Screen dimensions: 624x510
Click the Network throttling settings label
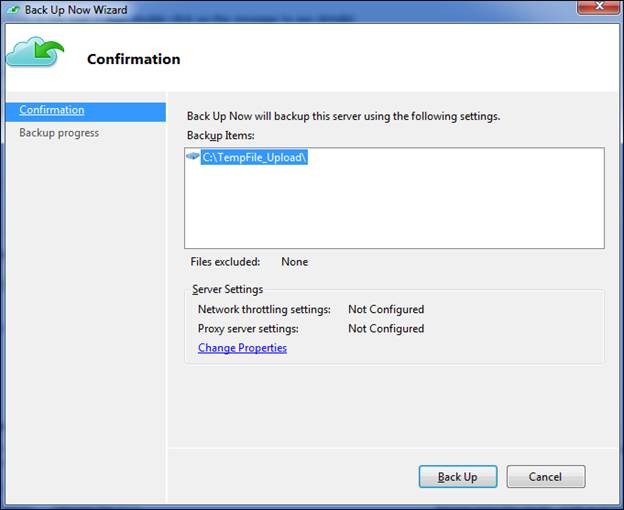(x=264, y=310)
